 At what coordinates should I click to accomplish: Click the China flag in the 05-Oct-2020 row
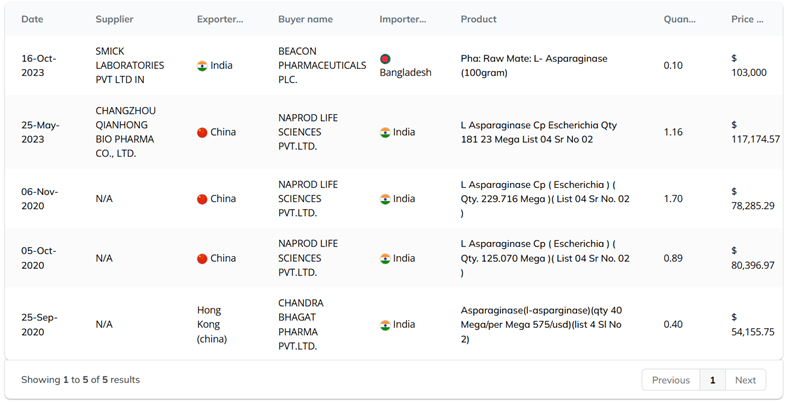tap(202, 259)
